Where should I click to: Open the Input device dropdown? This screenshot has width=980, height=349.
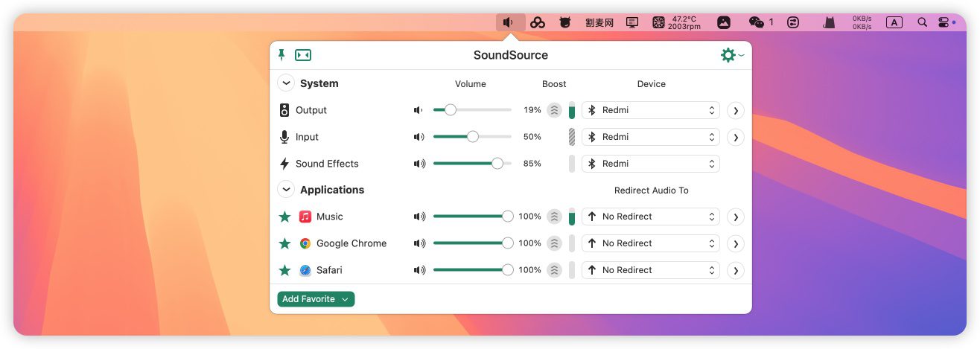click(651, 137)
